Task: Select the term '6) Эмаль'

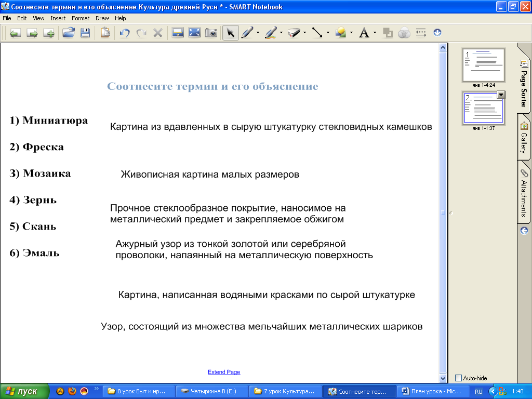Action: (34, 253)
